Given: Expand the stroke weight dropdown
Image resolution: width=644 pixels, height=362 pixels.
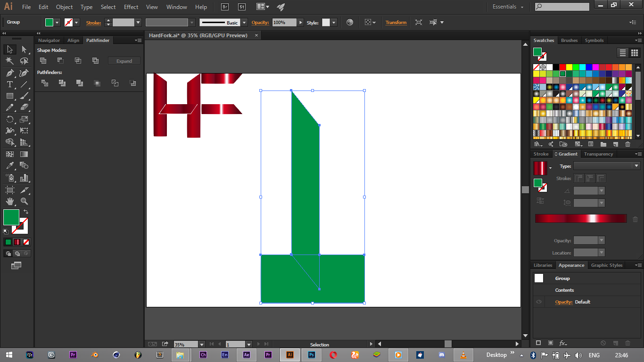Looking at the screenshot, I should (138, 23).
